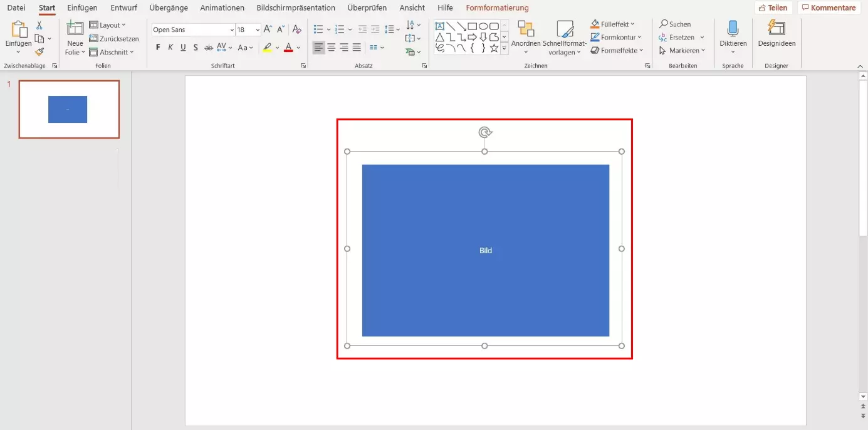
Task: Align text right
Action: tap(344, 48)
